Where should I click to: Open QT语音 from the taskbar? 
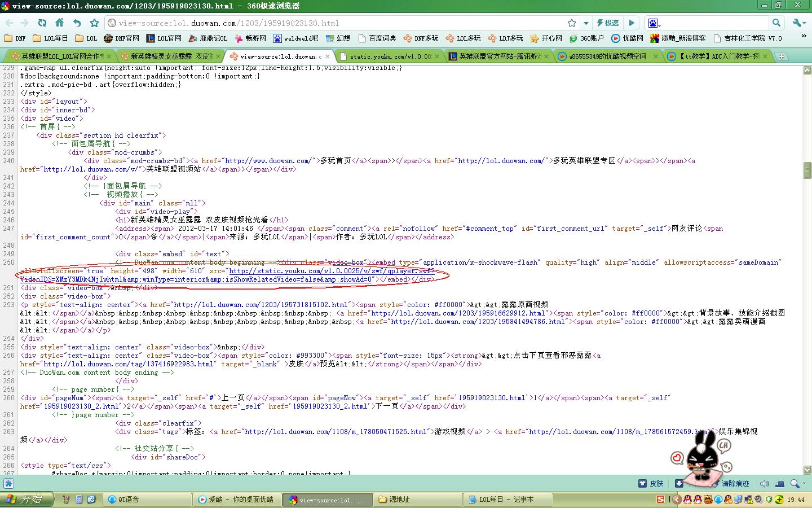click(x=128, y=500)
